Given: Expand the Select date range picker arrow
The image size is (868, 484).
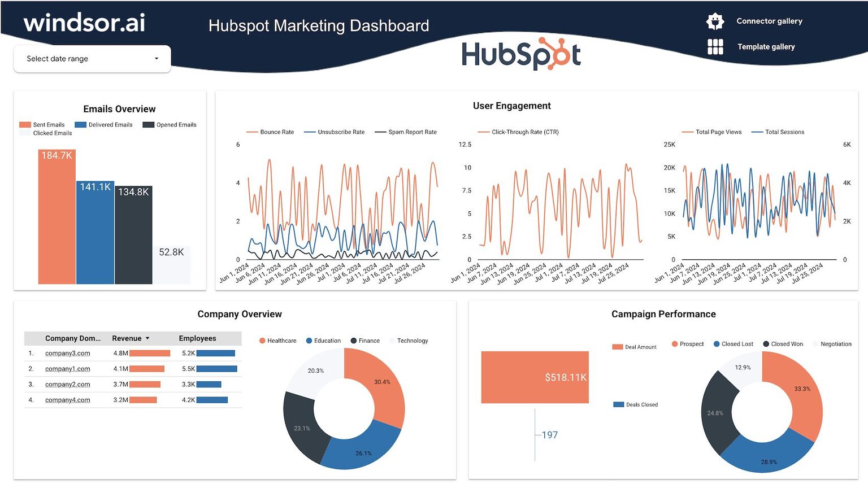Looking at the screenshot, I should coord(156,58).
